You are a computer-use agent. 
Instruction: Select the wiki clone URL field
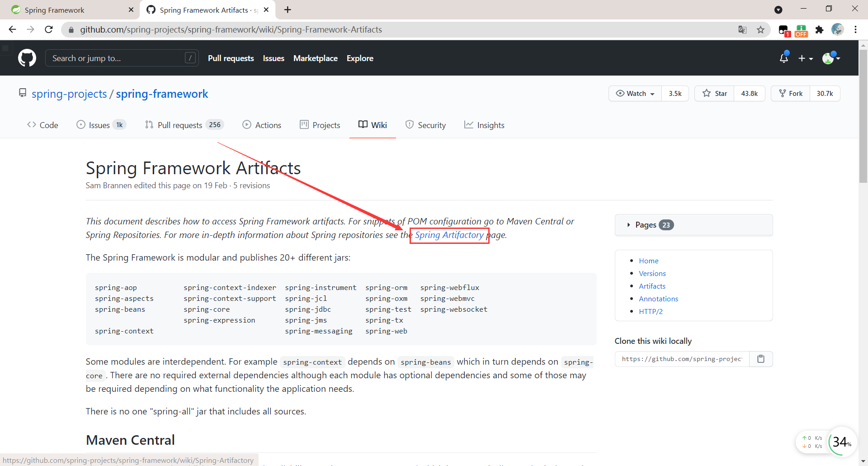click(682, 359)
